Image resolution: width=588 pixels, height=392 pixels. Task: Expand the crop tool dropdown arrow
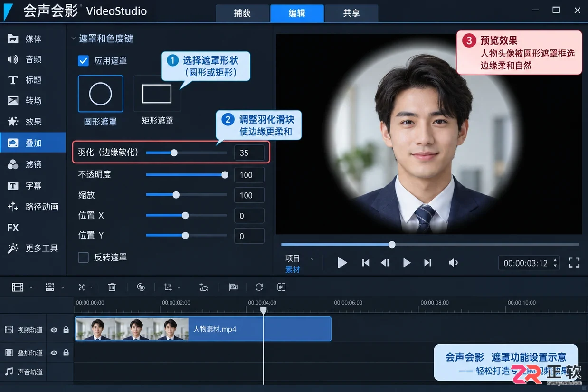[179, 287]
